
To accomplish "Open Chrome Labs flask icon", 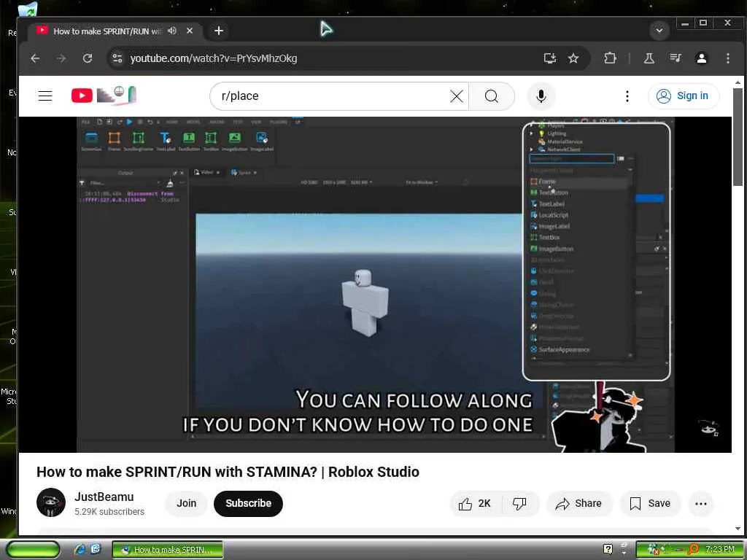I will pyautogui.click(x=649, y=58).
